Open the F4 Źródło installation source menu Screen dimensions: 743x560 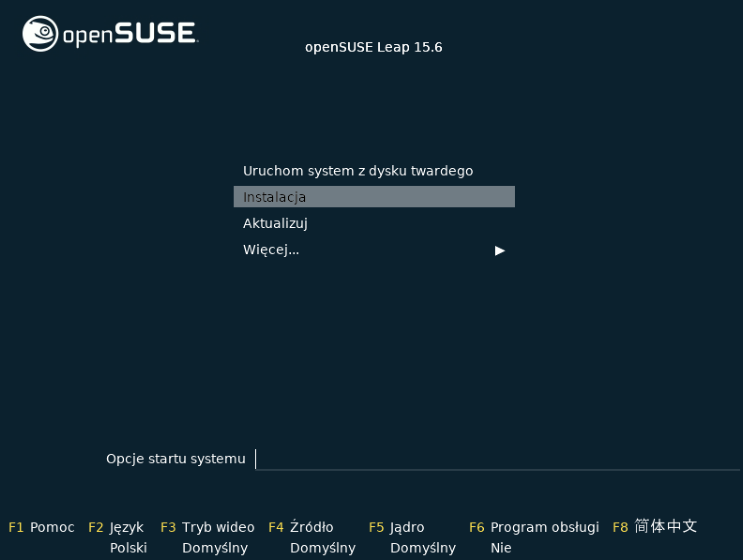click(x=301, y=526)
